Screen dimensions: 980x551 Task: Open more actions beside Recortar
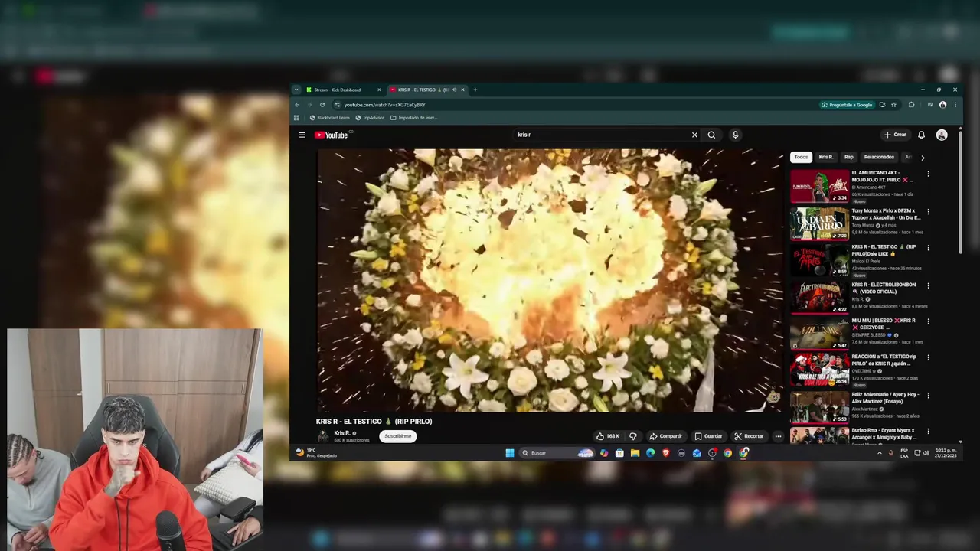click(x=778, y=436)
